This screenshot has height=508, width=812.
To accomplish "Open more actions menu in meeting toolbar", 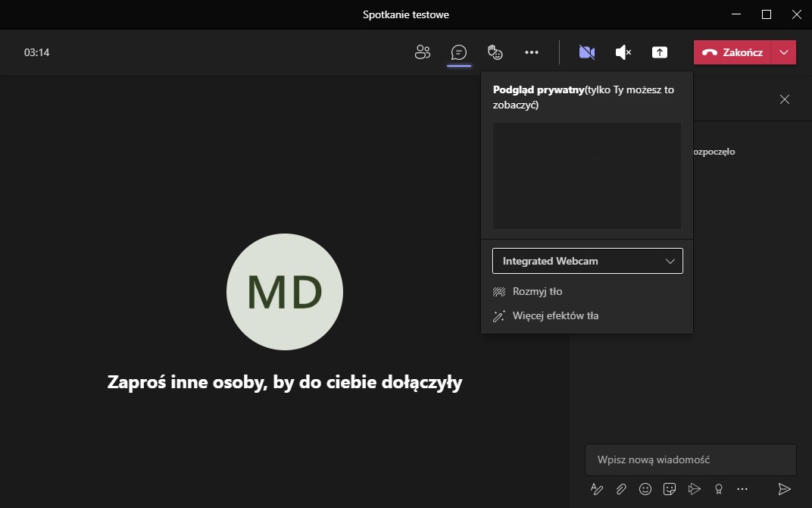I will (x=532, y=52).
